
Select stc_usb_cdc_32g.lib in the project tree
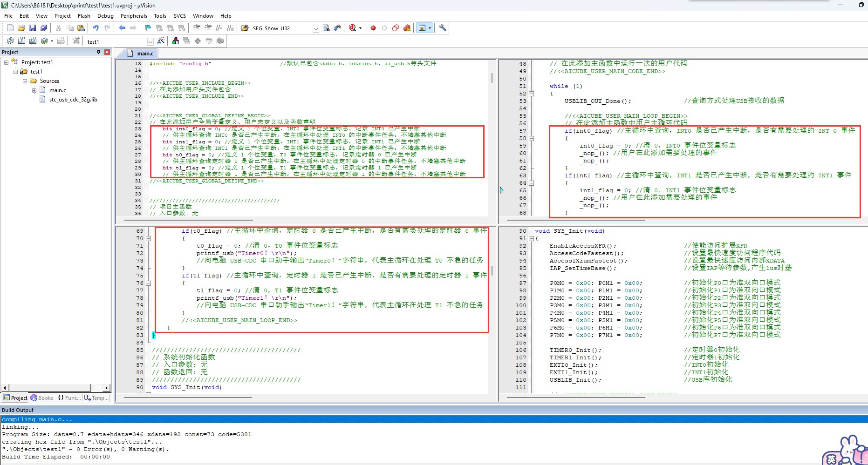[x=73, y=100]
